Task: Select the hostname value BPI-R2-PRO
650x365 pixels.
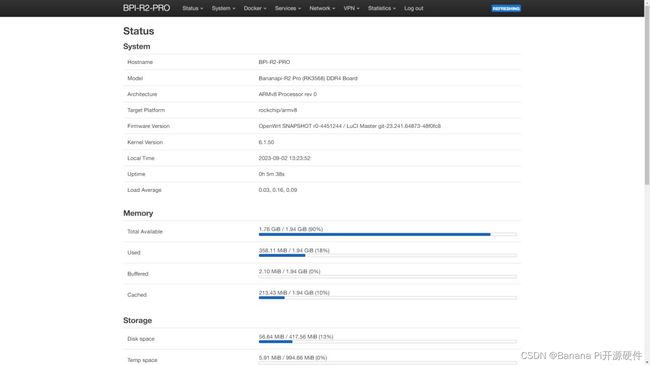Action: pos(274,62)
